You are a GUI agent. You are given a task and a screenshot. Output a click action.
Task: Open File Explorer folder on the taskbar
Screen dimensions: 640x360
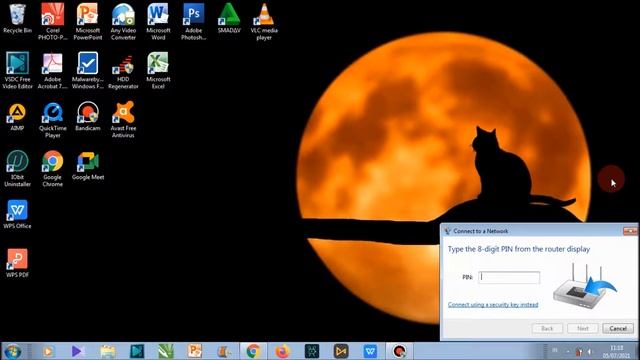(x=108, y=351)
